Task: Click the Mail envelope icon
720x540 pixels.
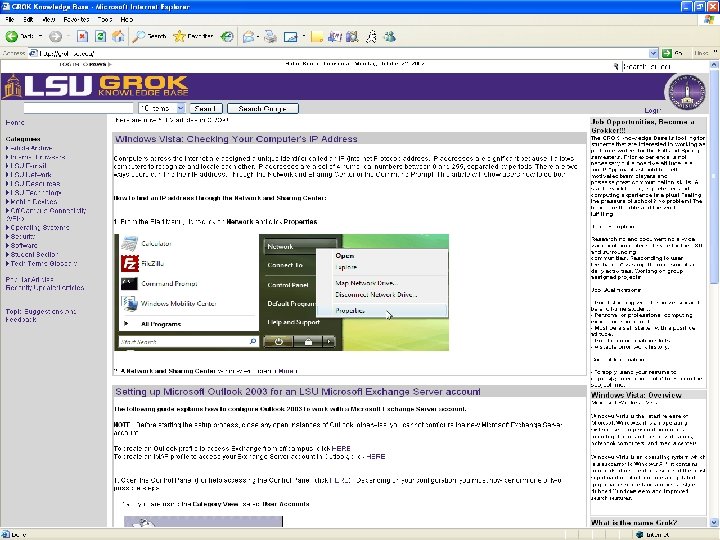Action: [x=248, y=36]
